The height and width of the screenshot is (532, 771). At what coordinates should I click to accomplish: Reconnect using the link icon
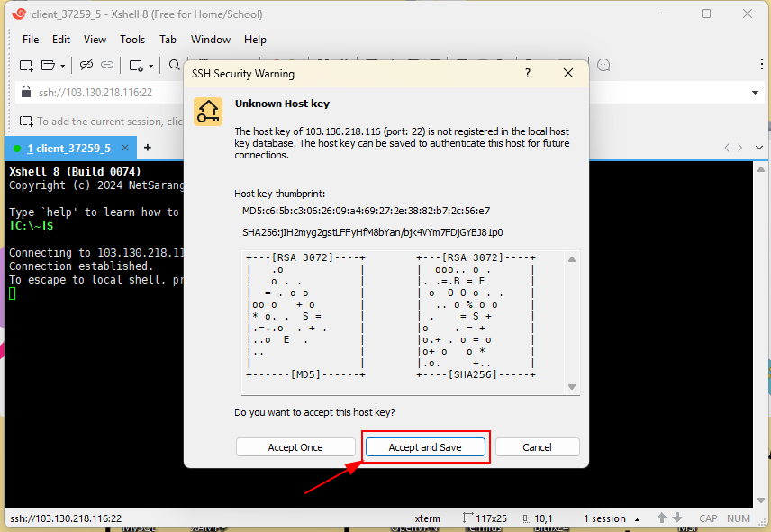107,65
